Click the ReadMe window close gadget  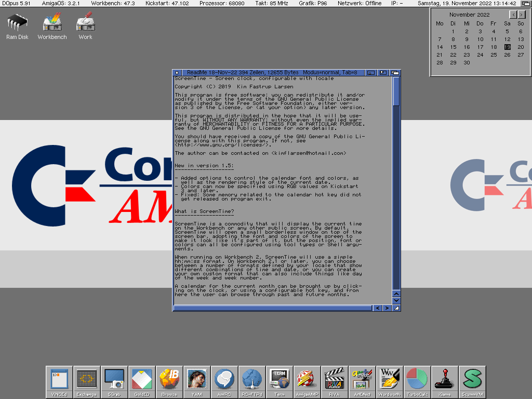[x=177, y=73]
